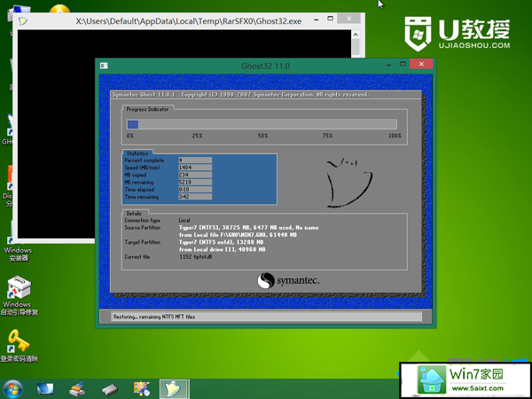The image size is (532, 399).
Task: Close the Ghost32.exe console window
Action: tap(349, 19)
